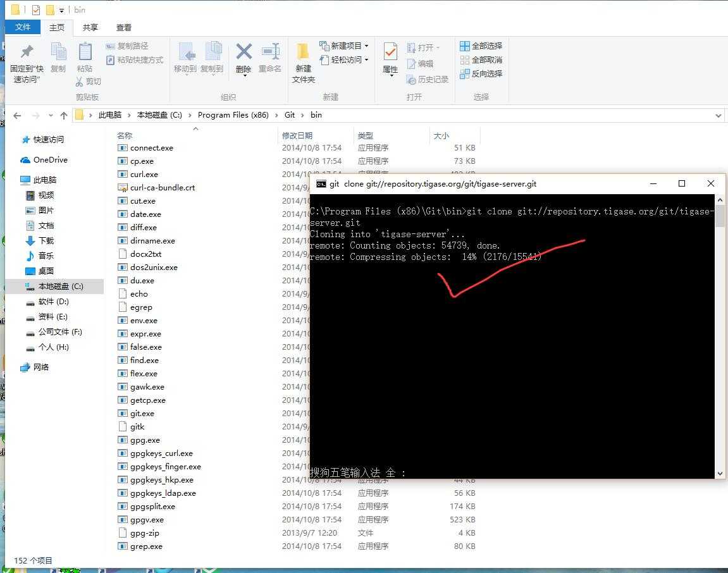The height and width of the screenshot is (573, 728).
Task: Click Invert selection (反向选择)
Action: tap(481, 74)
